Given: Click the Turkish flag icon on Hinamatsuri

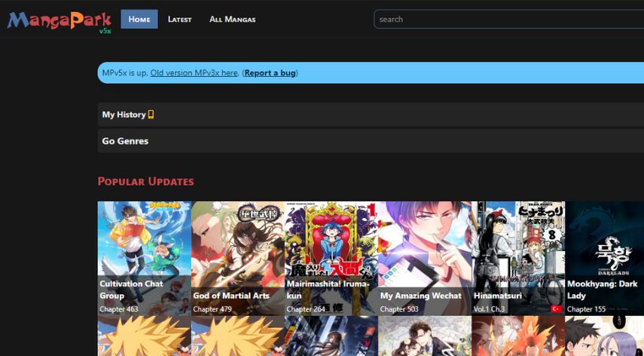Looking at the screenshot, I should [x=557, y=308].
